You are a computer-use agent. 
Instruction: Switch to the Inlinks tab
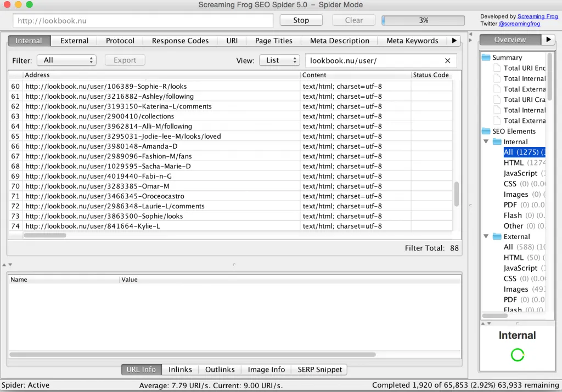tap(180, 370)
